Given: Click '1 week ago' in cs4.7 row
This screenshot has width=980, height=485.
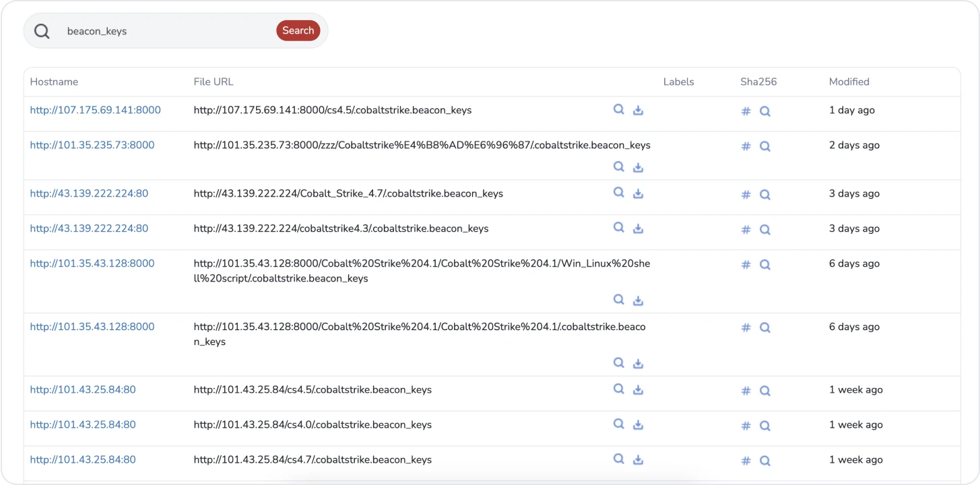Looking at the screenshot, I should pos(855,459).
